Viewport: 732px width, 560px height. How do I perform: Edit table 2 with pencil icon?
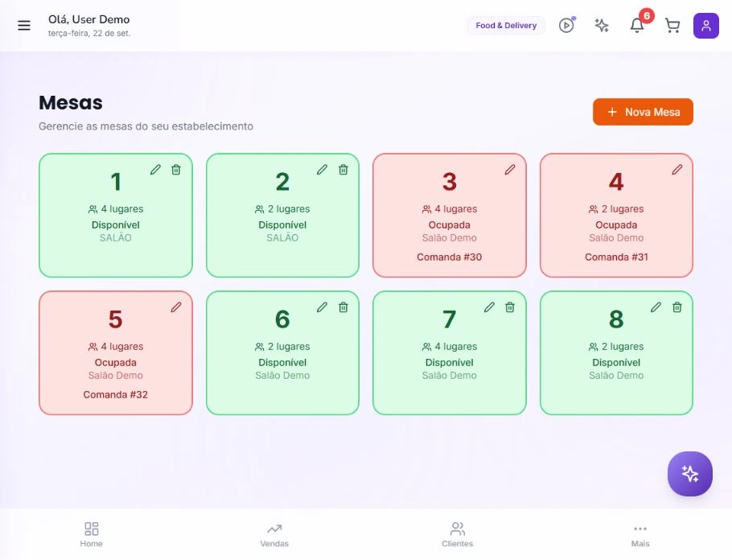(322, 170)
